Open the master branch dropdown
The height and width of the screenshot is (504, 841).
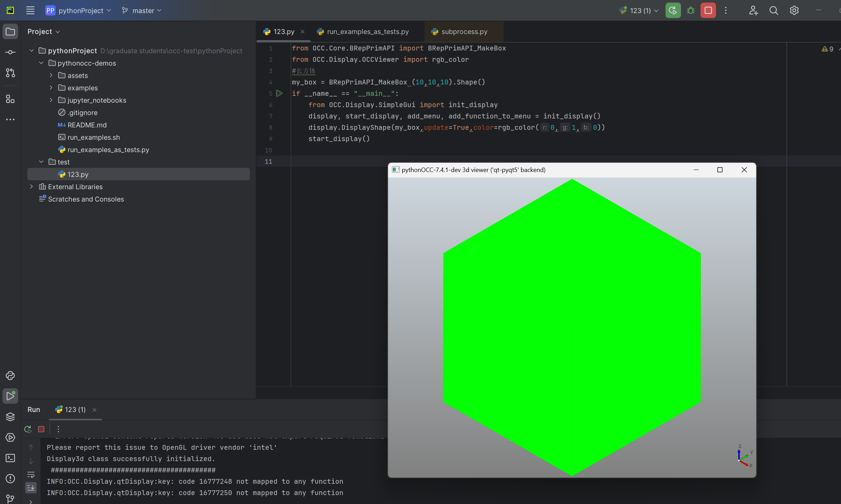141,10
